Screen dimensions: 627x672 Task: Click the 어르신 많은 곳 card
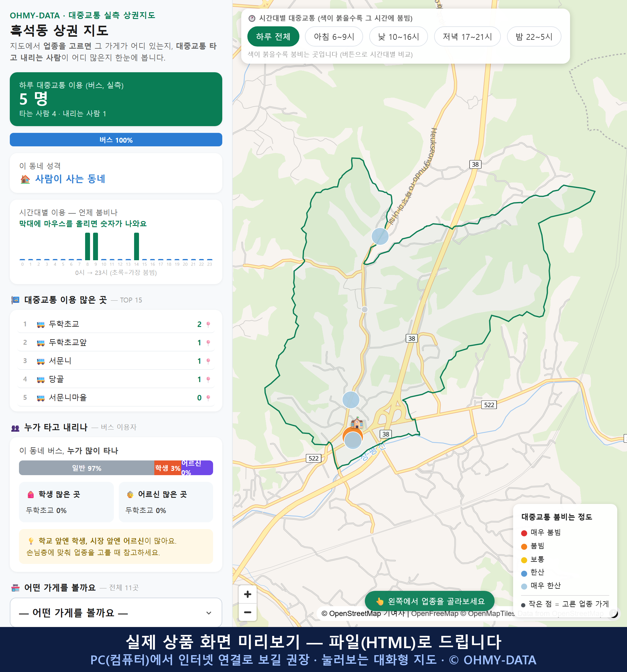166,502
